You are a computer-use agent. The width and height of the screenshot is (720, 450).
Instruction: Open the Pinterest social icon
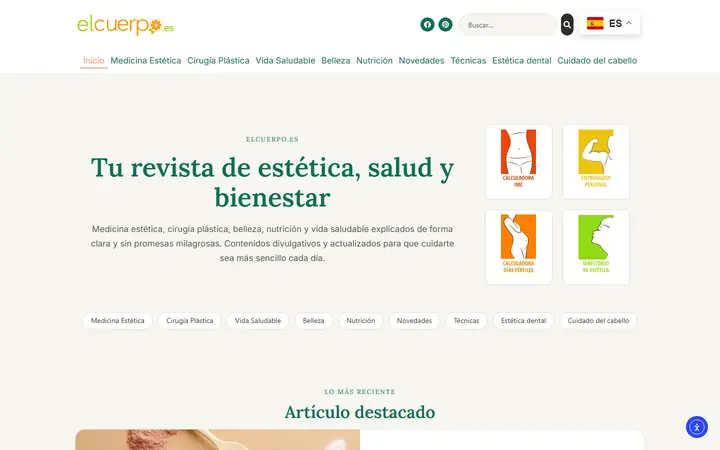pos(445,24)
